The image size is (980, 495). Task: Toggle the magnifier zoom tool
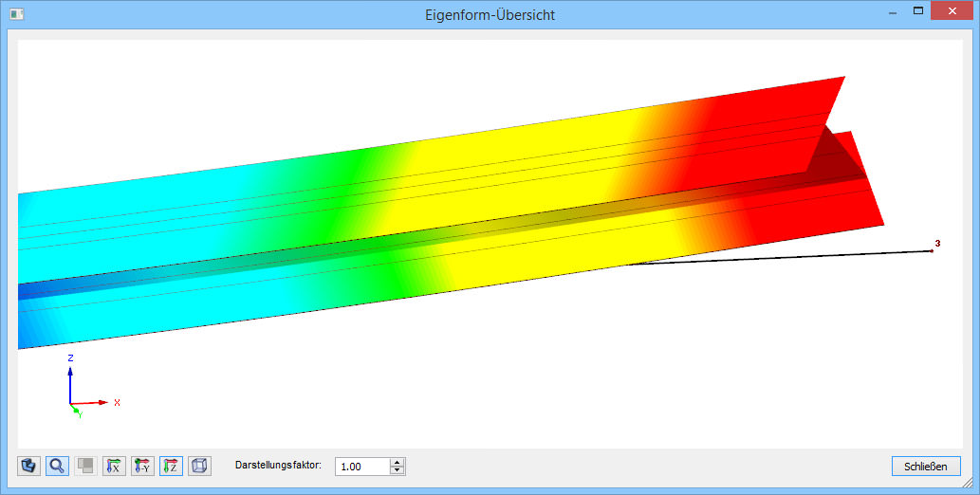click(x=57, y=466)
